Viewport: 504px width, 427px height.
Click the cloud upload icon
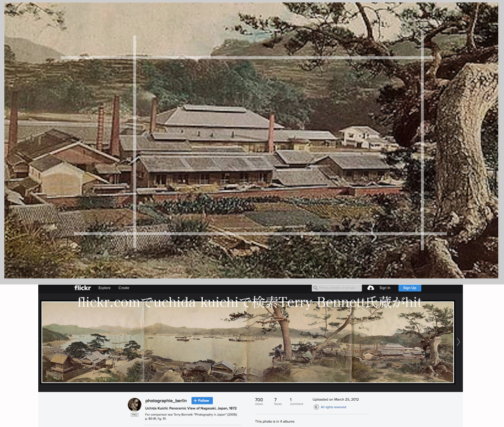371,288
